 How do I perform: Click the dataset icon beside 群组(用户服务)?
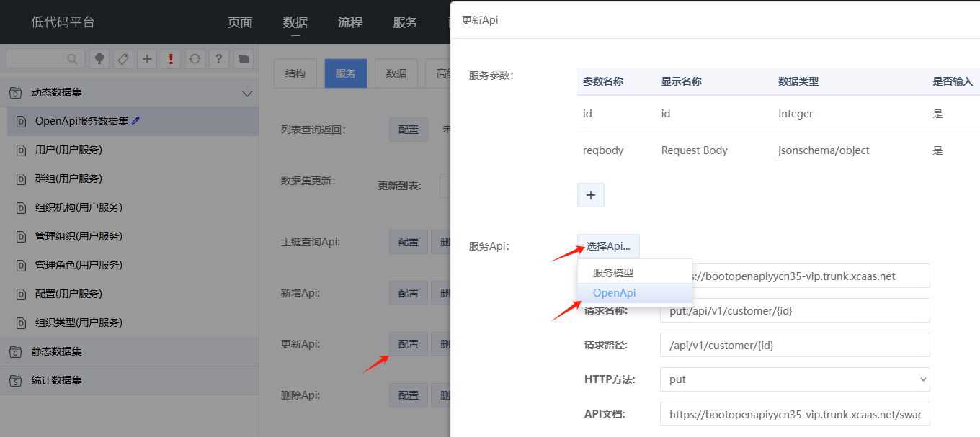pyautogui.click(x=21, y=179)
